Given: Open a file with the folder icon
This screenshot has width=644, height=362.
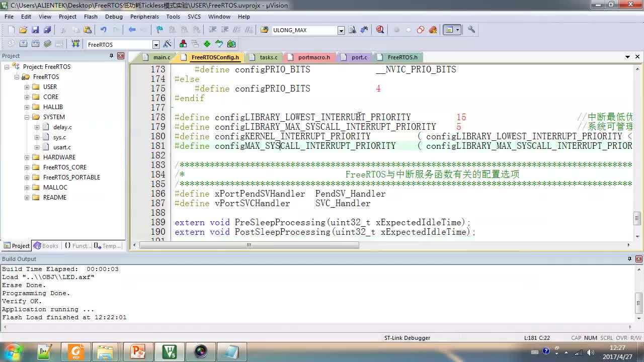Looking at the screenshot, I should (23, 30).
